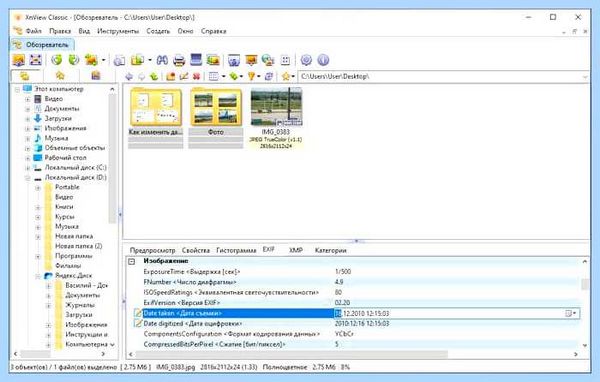Click the blue About info icon
The width and height of the screenshot is (600, 382).
click(x=323, y=60)
